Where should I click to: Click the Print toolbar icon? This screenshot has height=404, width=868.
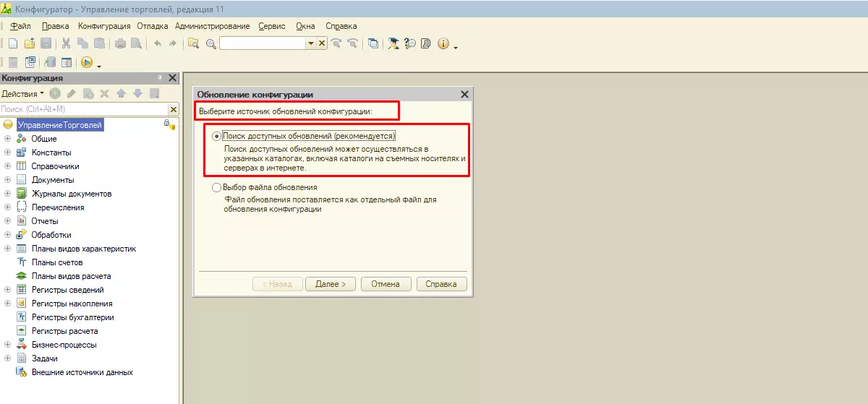(x=120, y=43)
